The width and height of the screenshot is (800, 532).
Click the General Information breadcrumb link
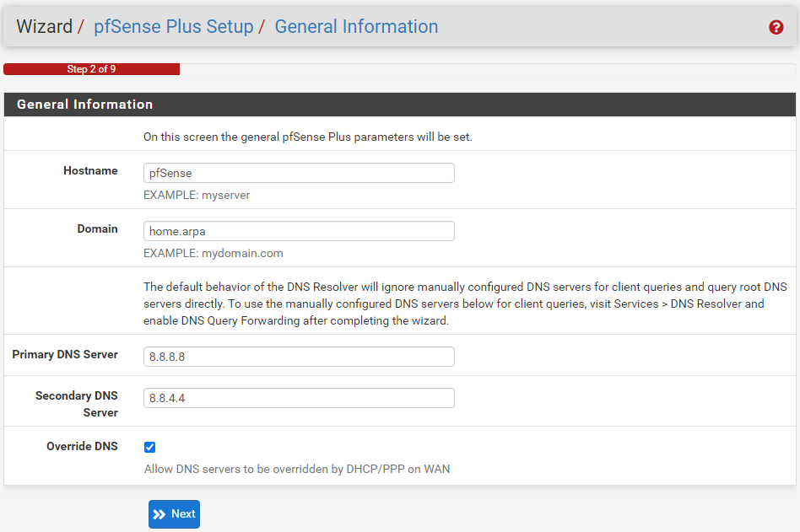(x=356, y=27)
